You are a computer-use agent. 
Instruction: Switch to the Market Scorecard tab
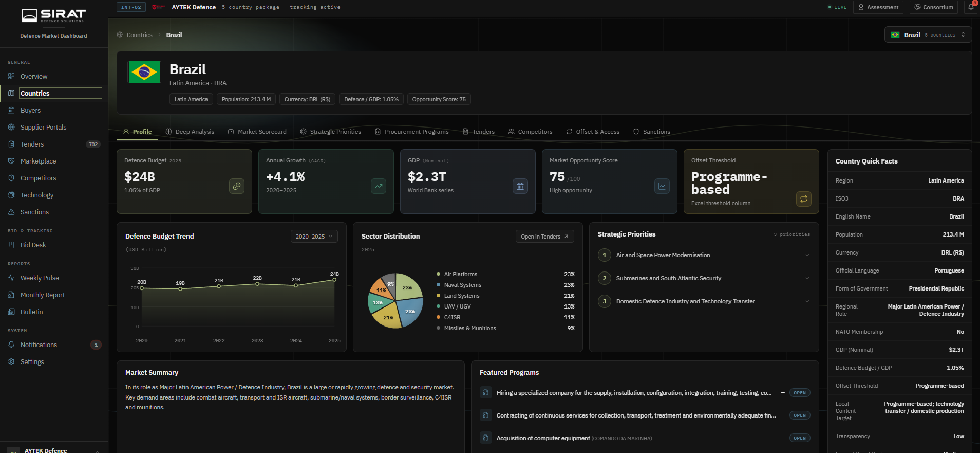[x=257, y=132]
